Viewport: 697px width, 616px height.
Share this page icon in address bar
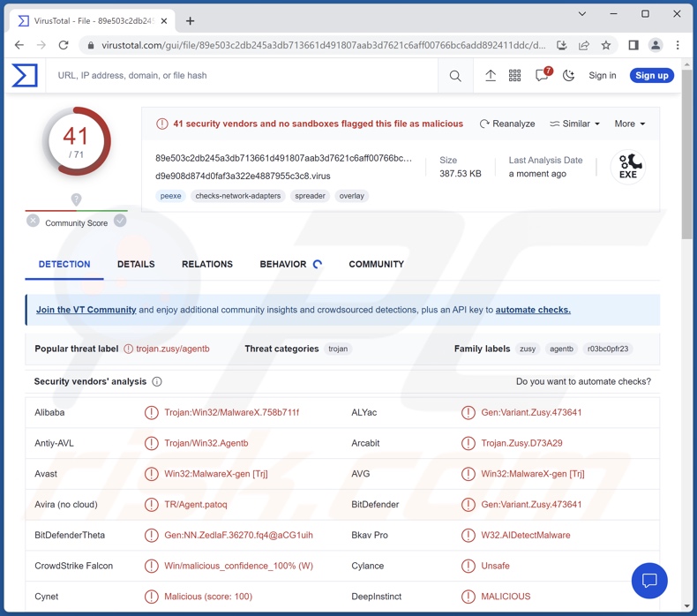584,45
